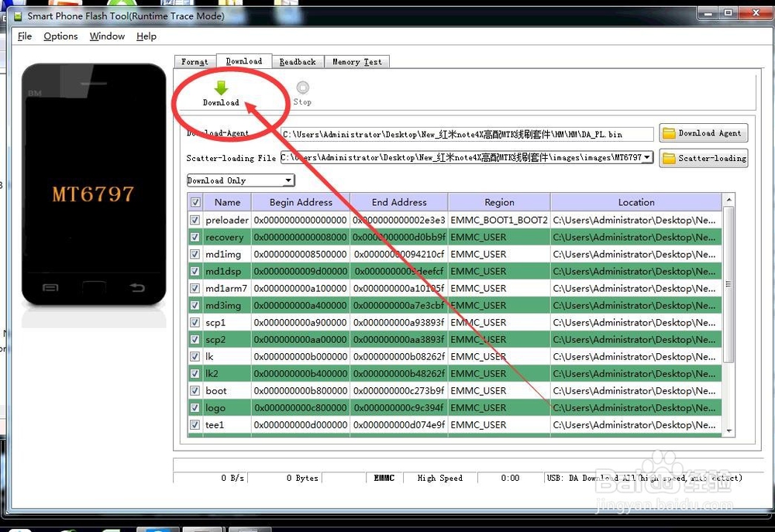Screen dimensions: 775x532
Task: Switch to the Format tab
Action: tap(195, 62)
